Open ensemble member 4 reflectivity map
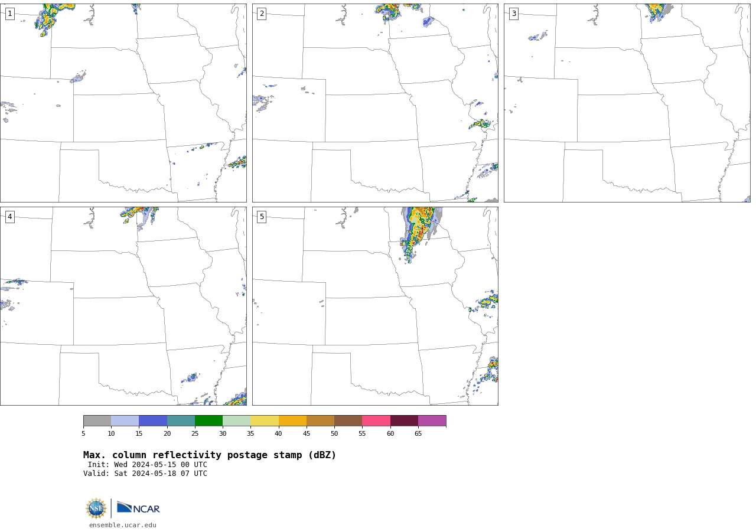756x532 pixels. [x=123, y=306]
